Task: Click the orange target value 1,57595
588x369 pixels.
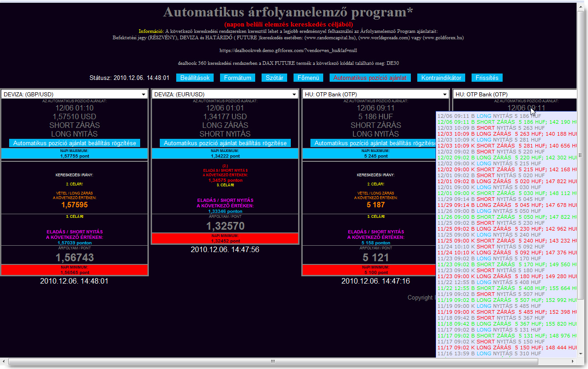Action: point(74,205)
